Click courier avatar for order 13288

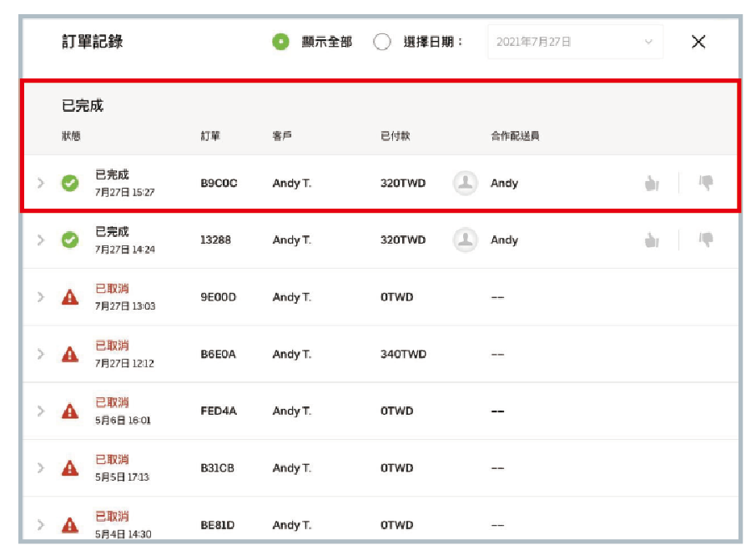[466, 240]
